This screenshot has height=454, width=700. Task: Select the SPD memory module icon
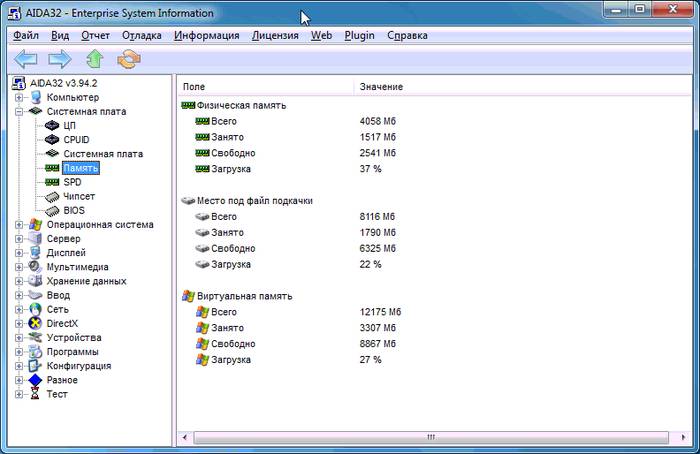[x=52, y=183]
